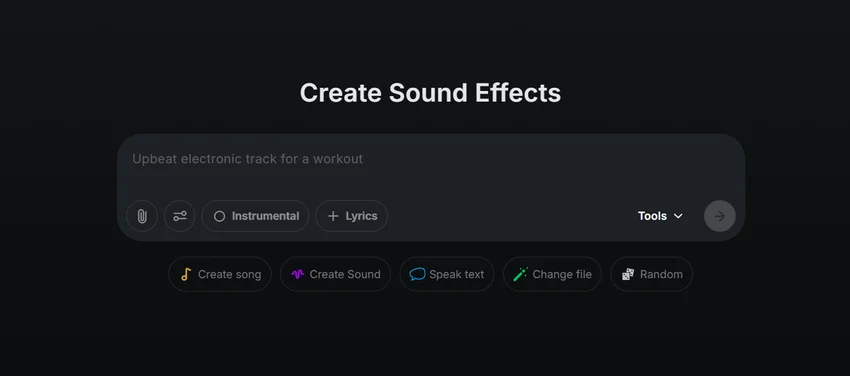Screen dimensions: 850x376
Task: Enable Instrumental mode via its label
Action: 266,216
